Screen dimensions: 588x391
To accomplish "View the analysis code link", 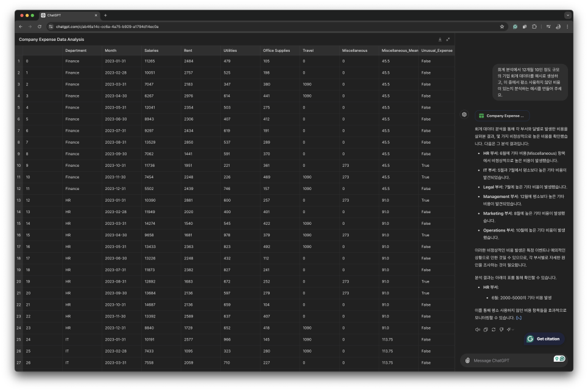I will 519,318.
